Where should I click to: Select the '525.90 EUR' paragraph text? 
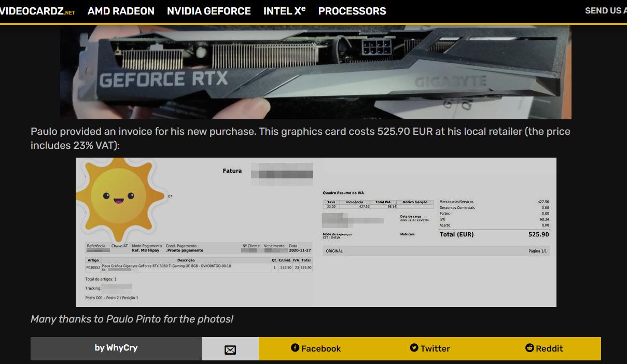coord(300,138)
